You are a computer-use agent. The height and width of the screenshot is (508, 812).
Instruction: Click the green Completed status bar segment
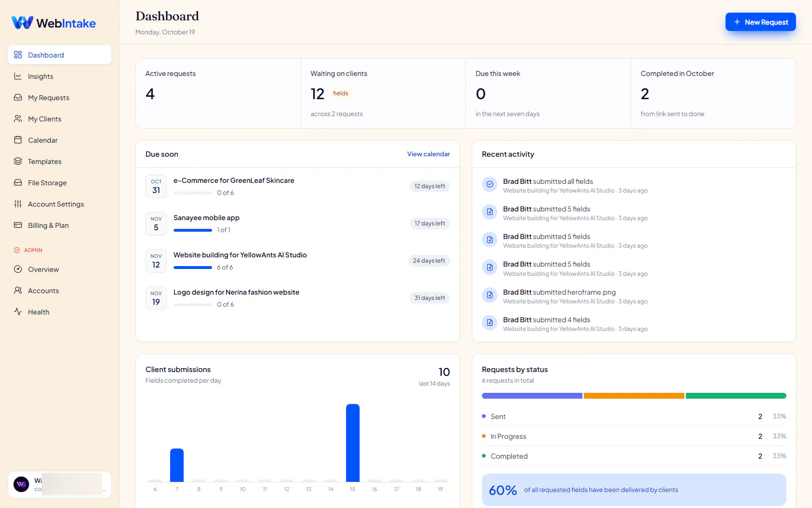[736, 396]
